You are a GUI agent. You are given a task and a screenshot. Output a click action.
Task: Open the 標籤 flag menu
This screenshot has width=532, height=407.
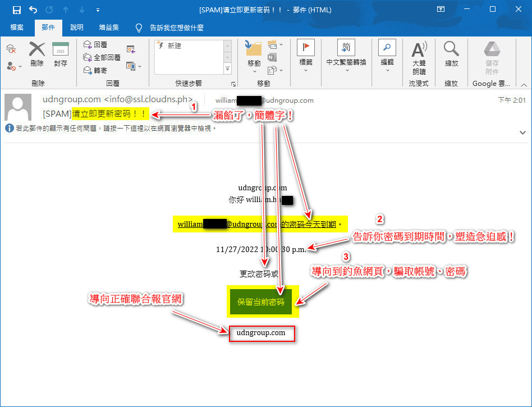tap(306, 56)
